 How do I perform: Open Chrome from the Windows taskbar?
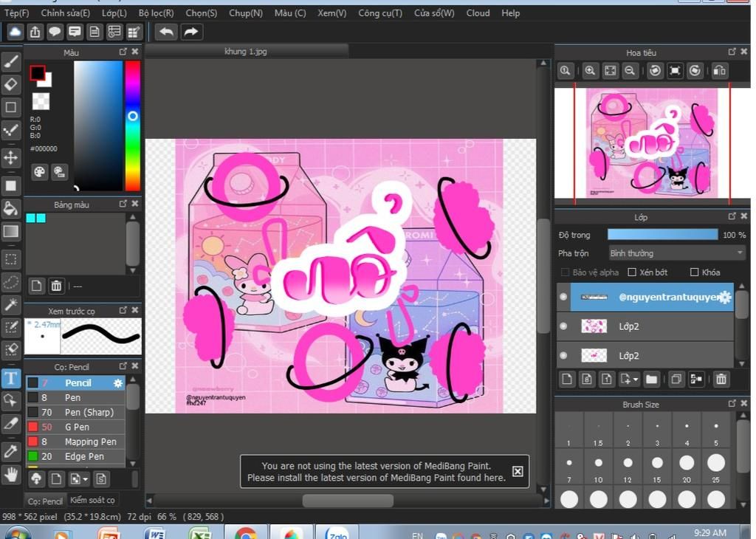tap(246, 533)
